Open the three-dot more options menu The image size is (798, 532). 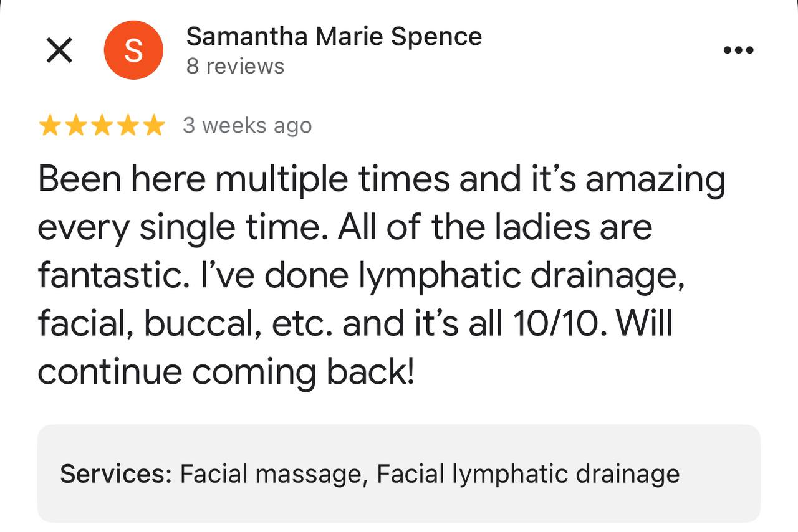pos(739,50)
